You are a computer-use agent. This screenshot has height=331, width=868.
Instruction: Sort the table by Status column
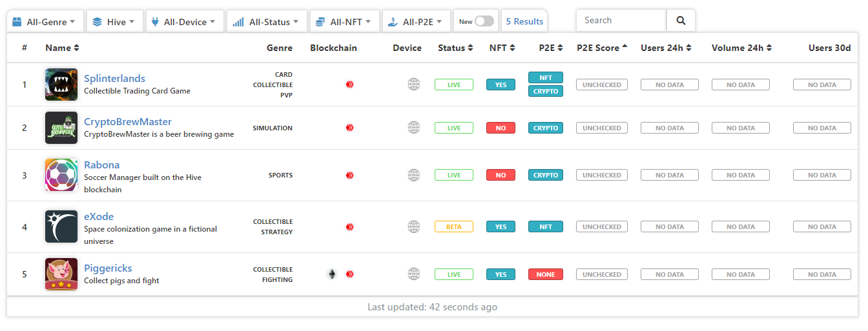tap(455, 48)
